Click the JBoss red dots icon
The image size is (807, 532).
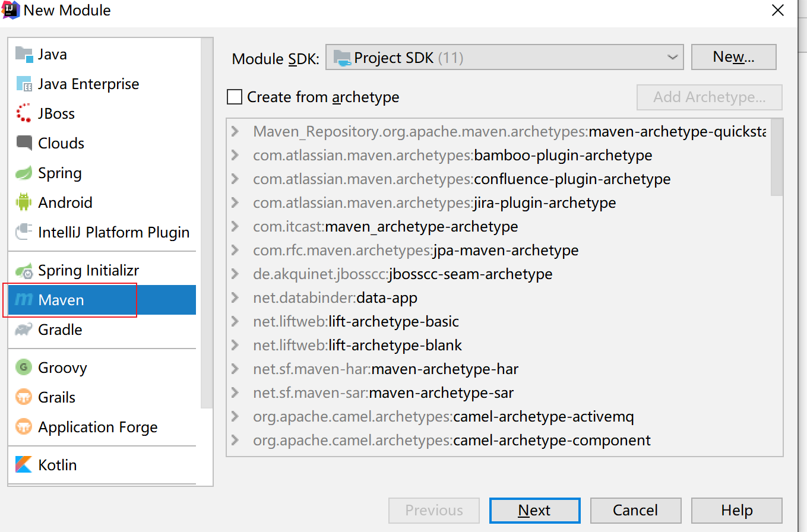[x=24, y=113]
